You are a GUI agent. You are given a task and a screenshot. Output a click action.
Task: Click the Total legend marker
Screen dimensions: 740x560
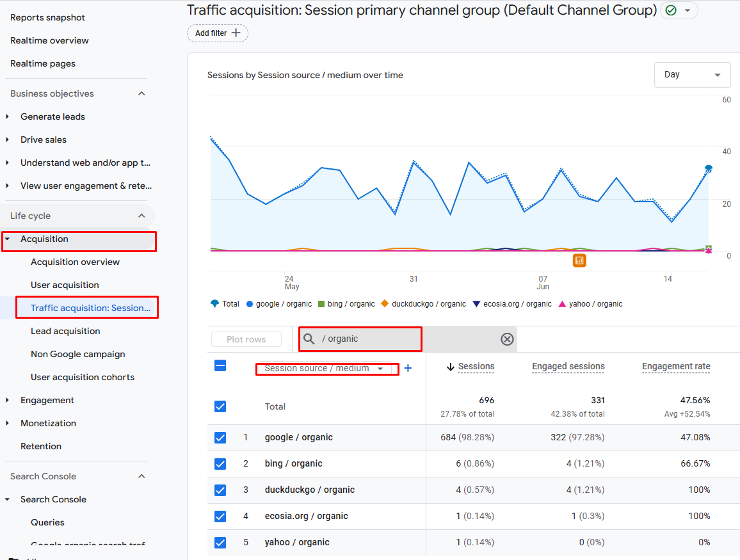214,304
